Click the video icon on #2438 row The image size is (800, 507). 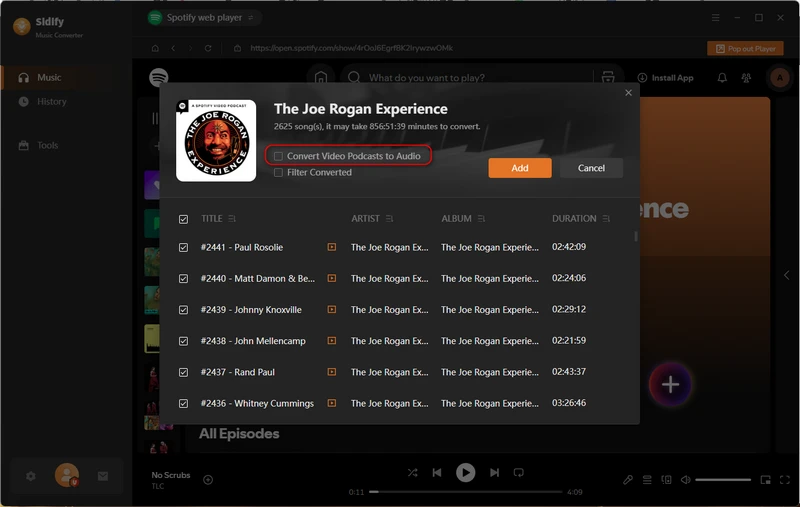[x=332, y=340]
